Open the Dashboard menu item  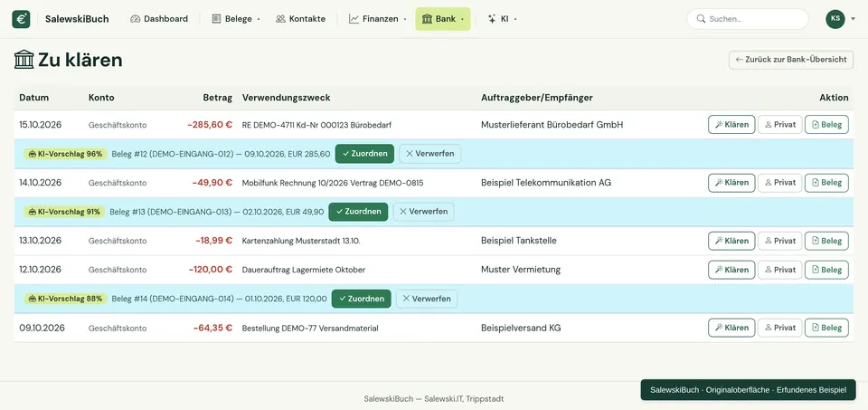coord(159,19)
